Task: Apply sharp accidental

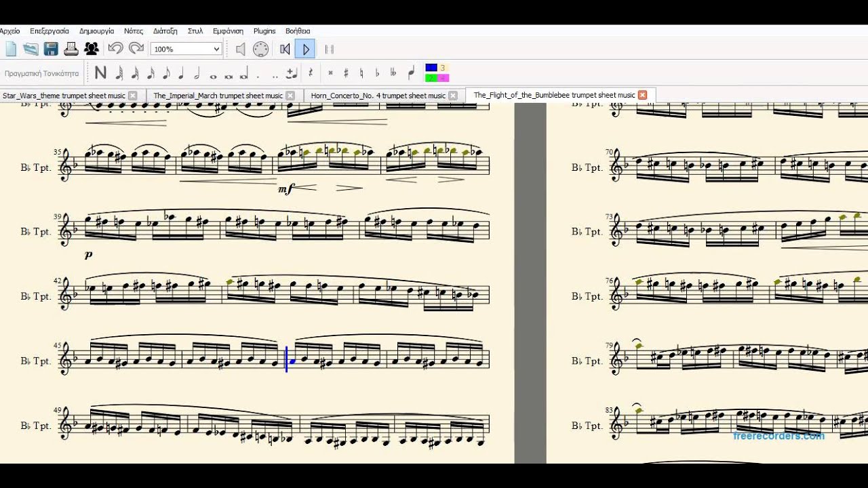Action: point(346,73)
